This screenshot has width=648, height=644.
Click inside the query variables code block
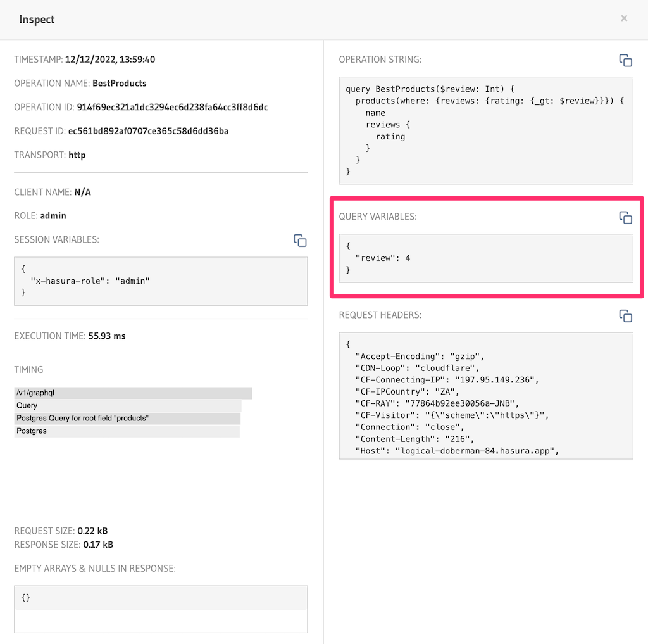click(x=486, y=260)
